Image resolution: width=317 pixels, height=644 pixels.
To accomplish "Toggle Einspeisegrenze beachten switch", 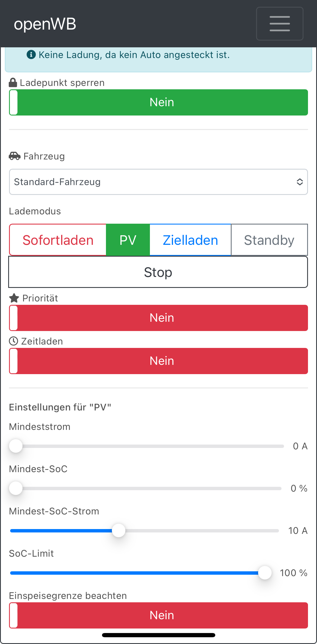I will point(158,615).
